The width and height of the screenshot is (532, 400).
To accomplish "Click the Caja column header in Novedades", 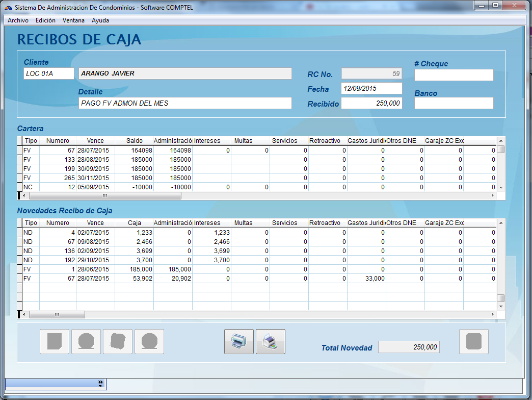I will (x=135, y=223).
